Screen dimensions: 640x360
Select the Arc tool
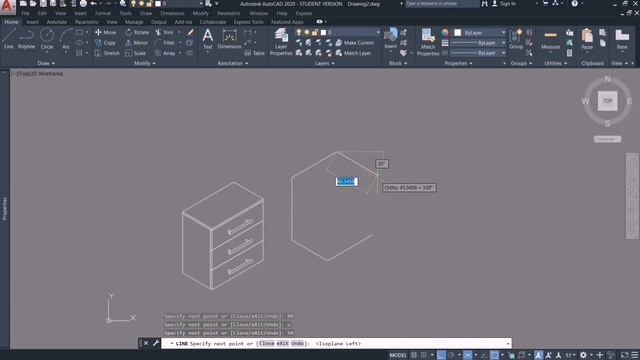click(66, 39)
